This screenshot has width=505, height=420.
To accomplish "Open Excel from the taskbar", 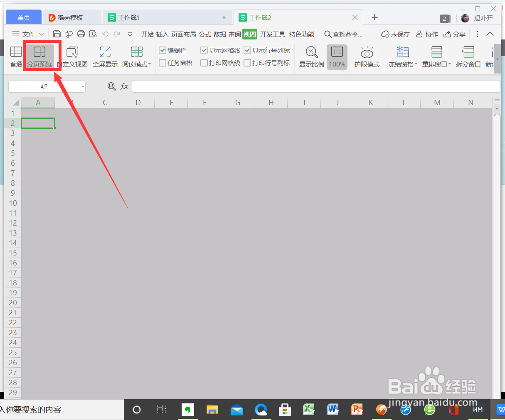I will pyautogui.click(x=308, y=410).
